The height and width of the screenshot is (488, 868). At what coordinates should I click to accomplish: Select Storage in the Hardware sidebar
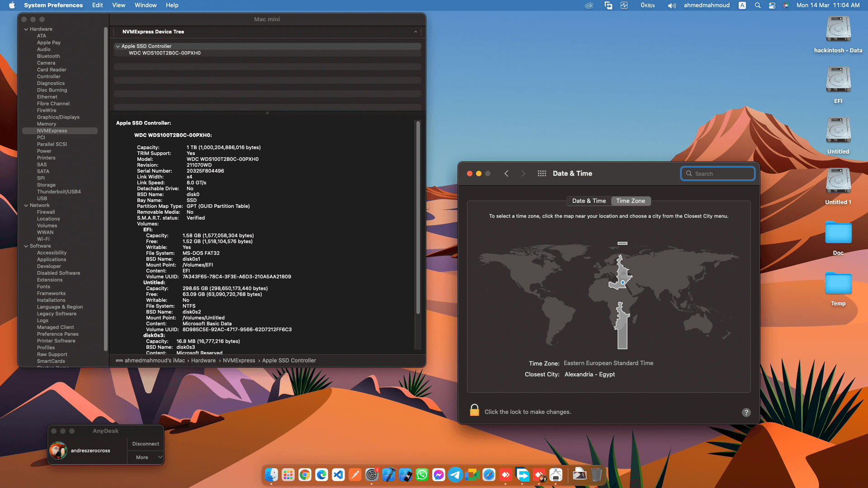click(x=46, y=185)
